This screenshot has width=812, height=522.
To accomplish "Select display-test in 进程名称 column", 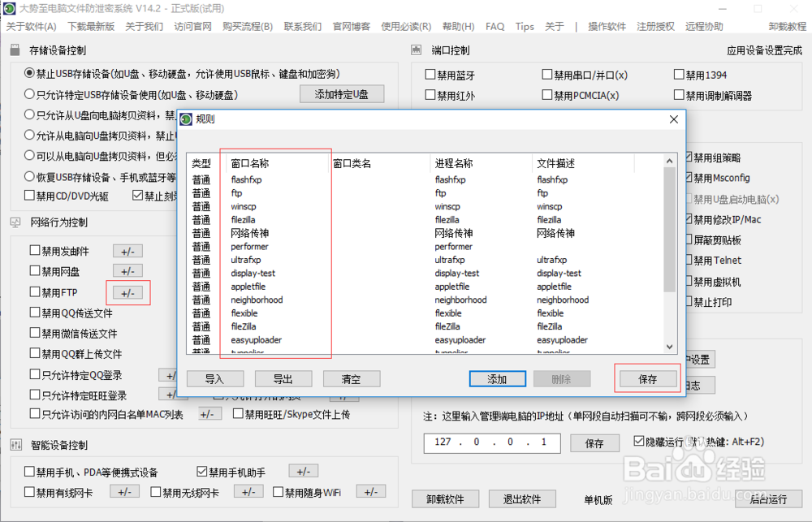I will (456, 274).
